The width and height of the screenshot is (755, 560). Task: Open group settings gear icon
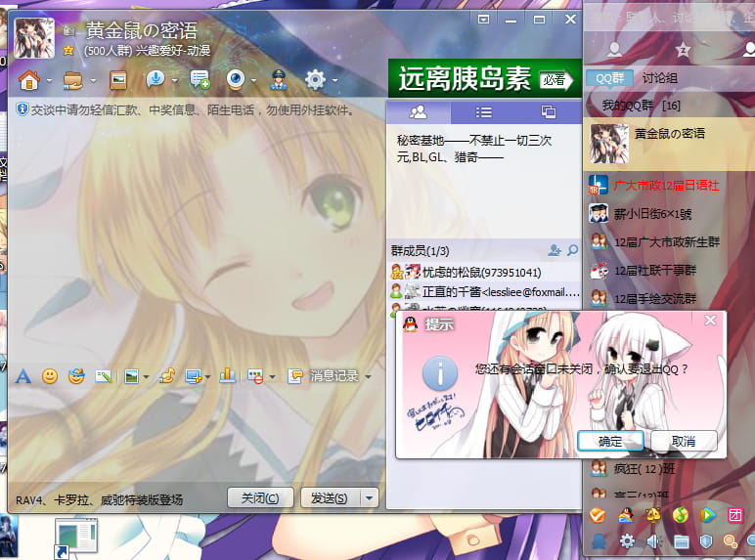click(314, 79)
